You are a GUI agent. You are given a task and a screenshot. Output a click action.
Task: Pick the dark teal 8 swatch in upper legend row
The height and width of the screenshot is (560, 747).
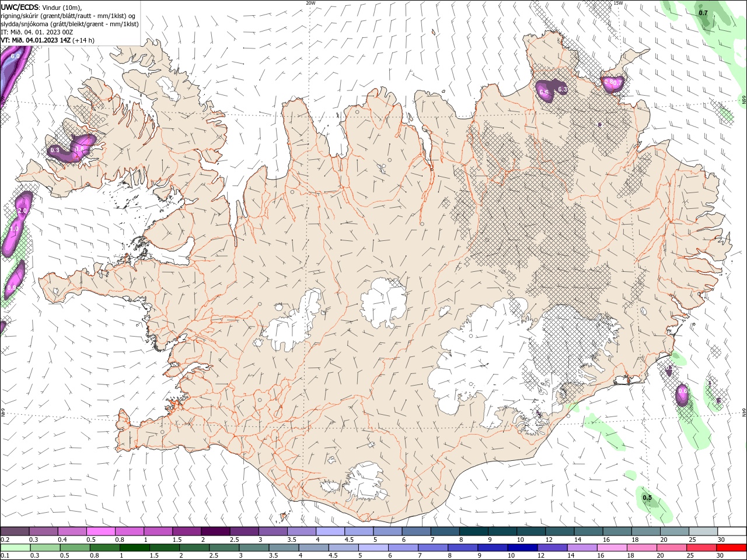[473, 531]
